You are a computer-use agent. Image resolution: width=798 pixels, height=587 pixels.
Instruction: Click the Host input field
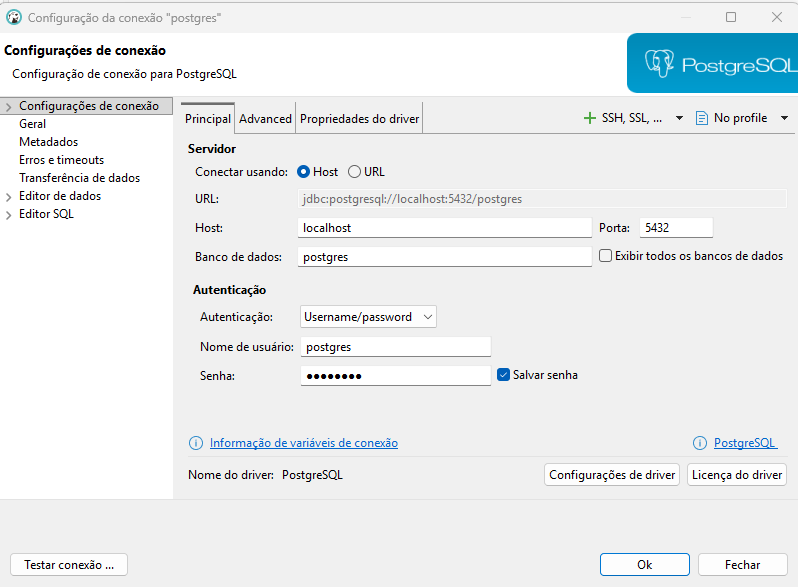click(444, 228)
